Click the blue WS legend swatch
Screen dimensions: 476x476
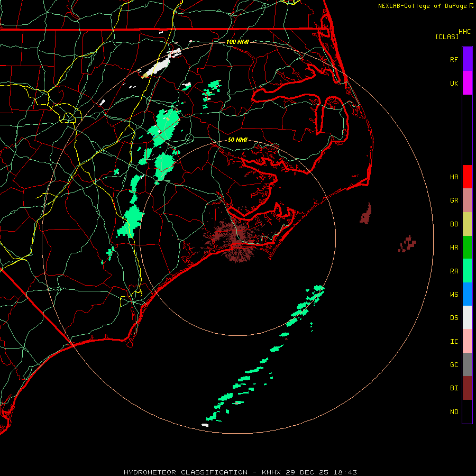[x=467, y=294]
